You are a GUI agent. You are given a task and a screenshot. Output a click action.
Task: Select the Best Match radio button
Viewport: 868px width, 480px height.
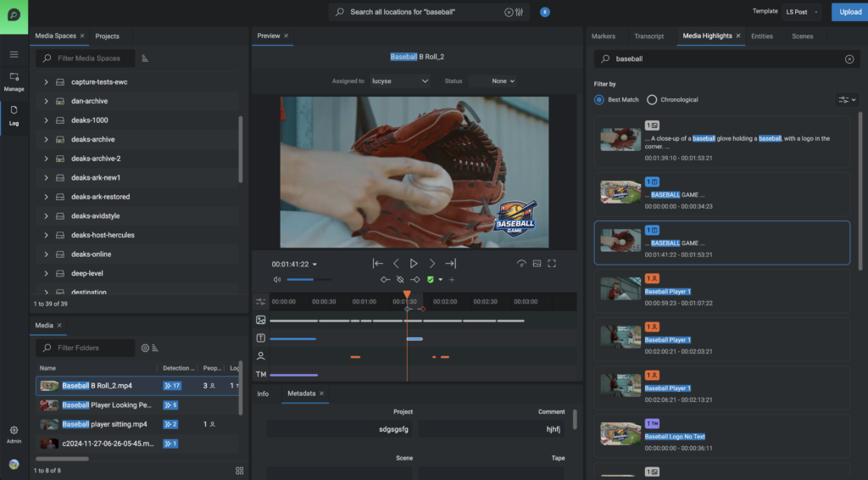(599, 100)
